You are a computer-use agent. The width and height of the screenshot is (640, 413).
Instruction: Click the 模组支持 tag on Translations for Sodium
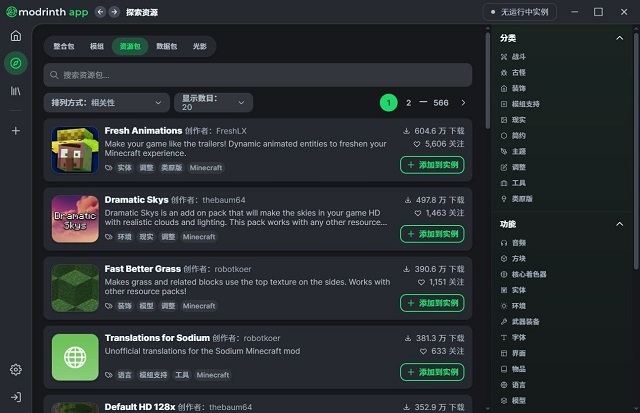click(153, 375)
